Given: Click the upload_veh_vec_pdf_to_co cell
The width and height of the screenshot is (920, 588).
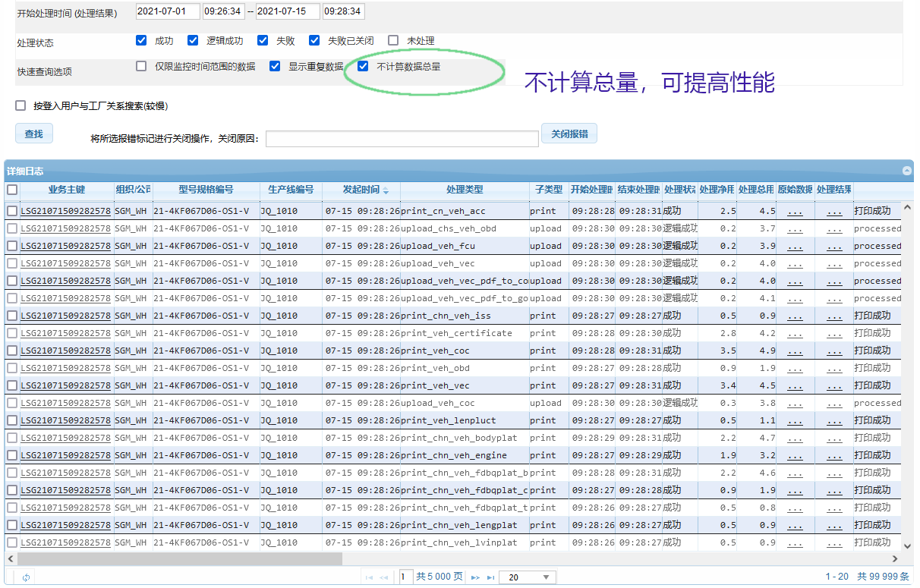Looking at the screenshot, I should (x=465, y=281).
